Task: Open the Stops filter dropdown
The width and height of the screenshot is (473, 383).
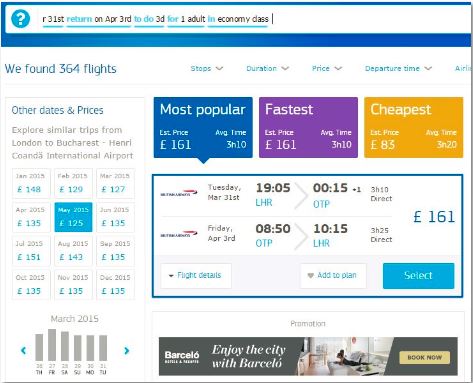Action: (x=207, y=68)
